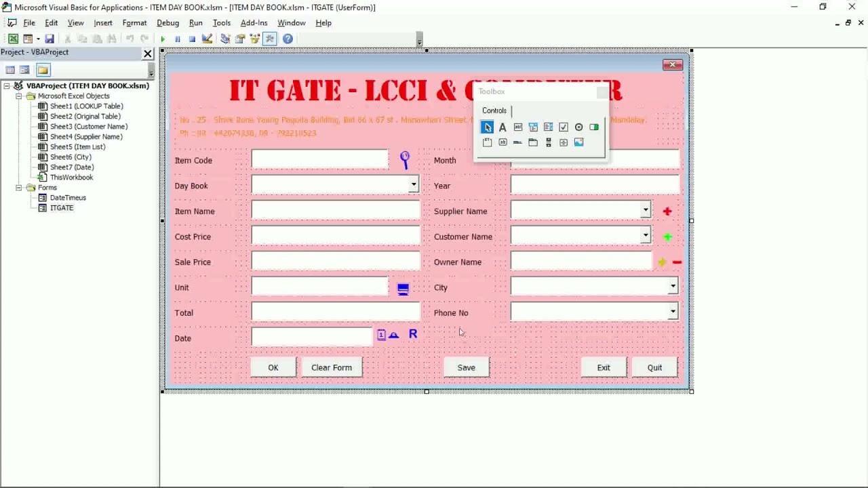
Task: Toggle the Toolbox toolbar icon
Action: (x=270, y=39)
